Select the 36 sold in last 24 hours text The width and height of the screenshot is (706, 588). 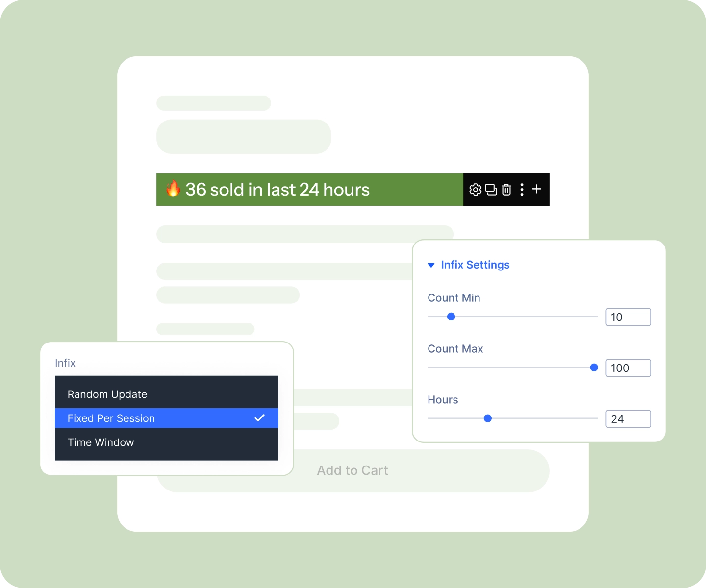click(x=277, y=190)
